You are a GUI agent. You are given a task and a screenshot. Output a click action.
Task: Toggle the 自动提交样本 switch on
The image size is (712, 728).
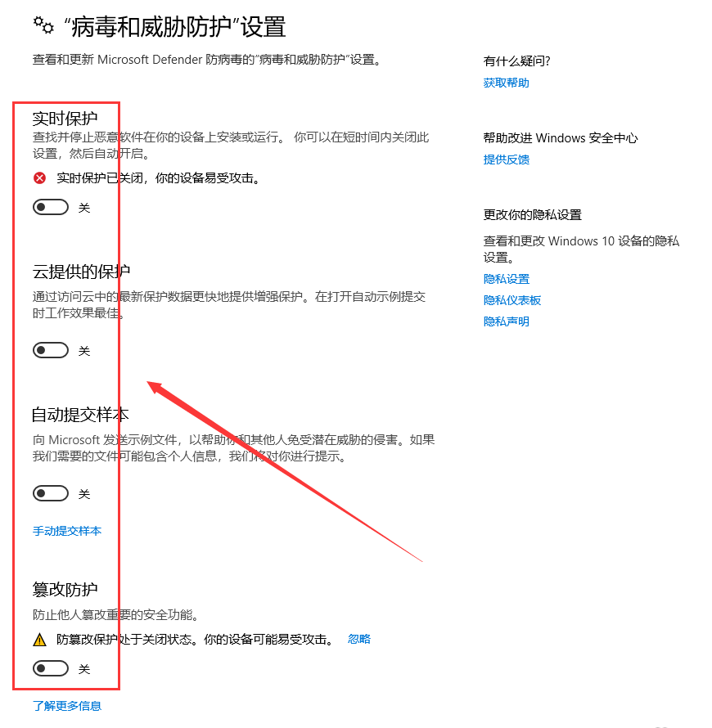(x=51, y=493)
